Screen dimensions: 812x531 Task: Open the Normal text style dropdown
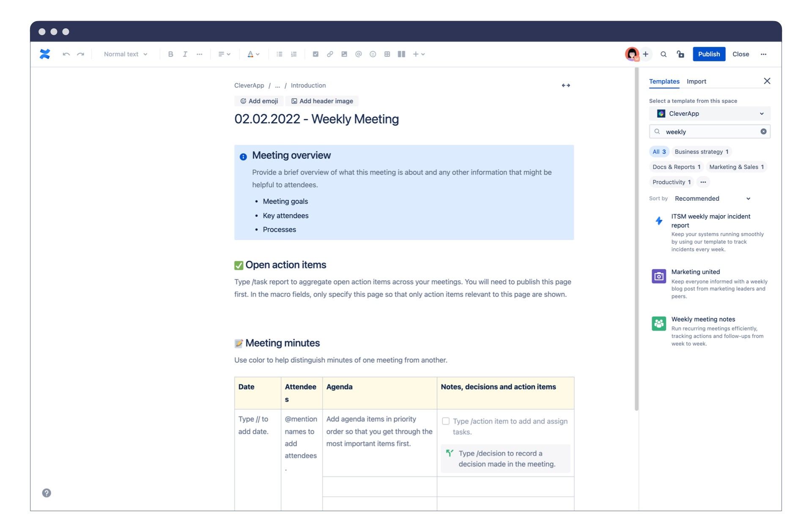(124, 54)
